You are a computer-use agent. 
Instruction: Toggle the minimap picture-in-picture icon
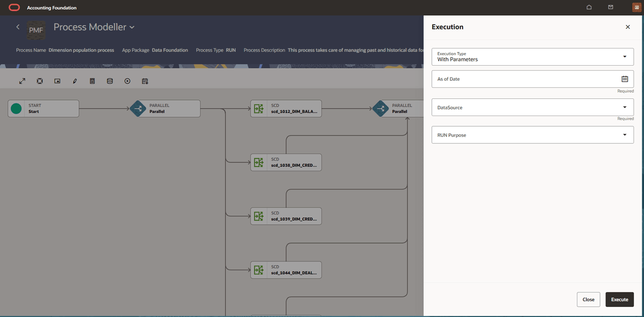(57, 81)
